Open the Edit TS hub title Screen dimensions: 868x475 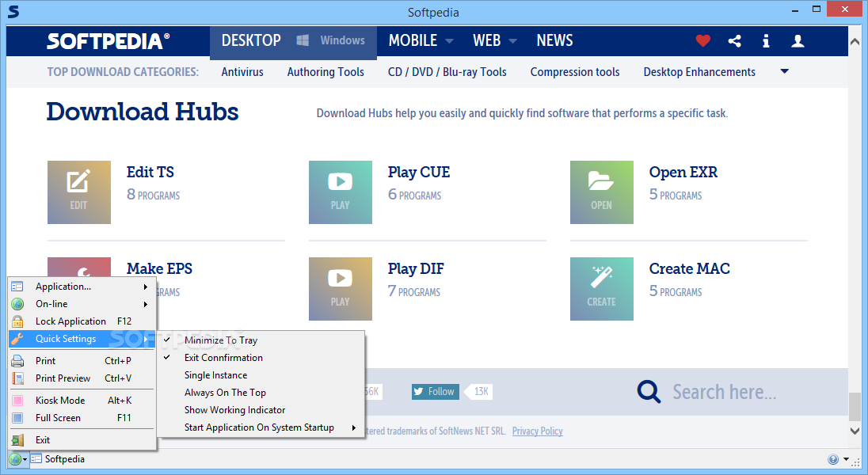pyautogui.click(x=150, y=172)
